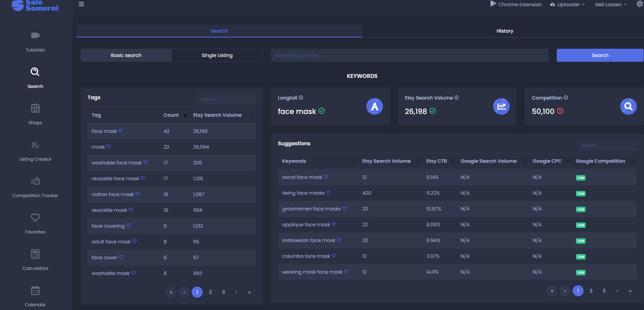
Task: Click green check icon beside 26,198
Action: tap(432, 111)
